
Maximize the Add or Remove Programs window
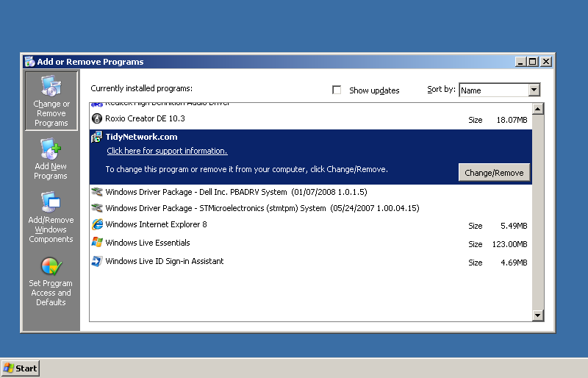point(532,62)
